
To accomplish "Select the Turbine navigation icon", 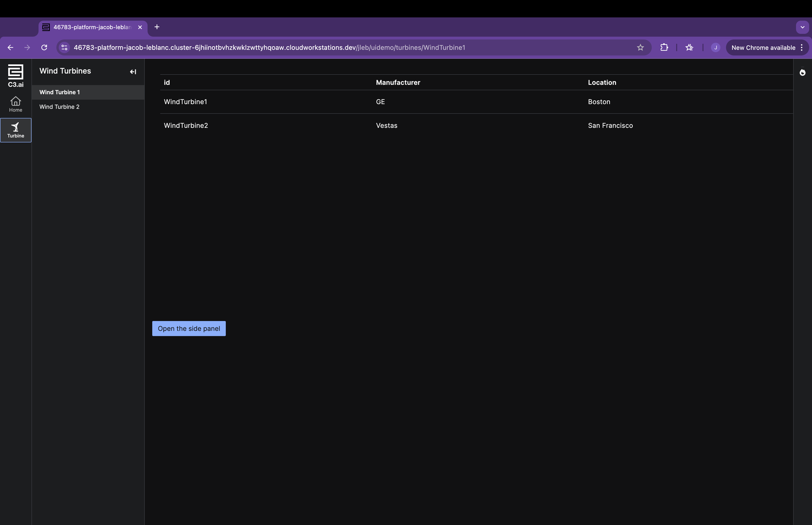I will click(x=15, y=129).
